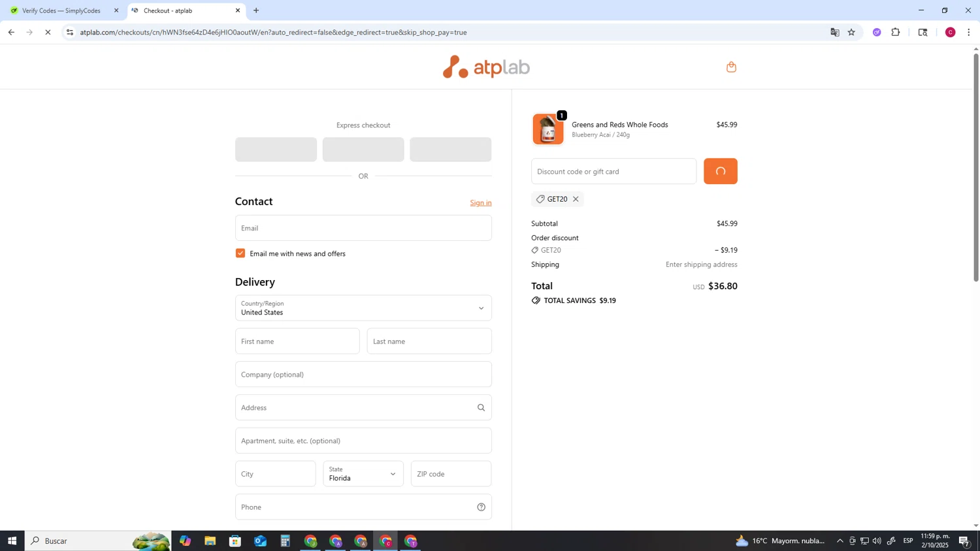Viewport: 980px width, 551px height.
Task: Click the ESP language indicator
Action: pos(908,541)
